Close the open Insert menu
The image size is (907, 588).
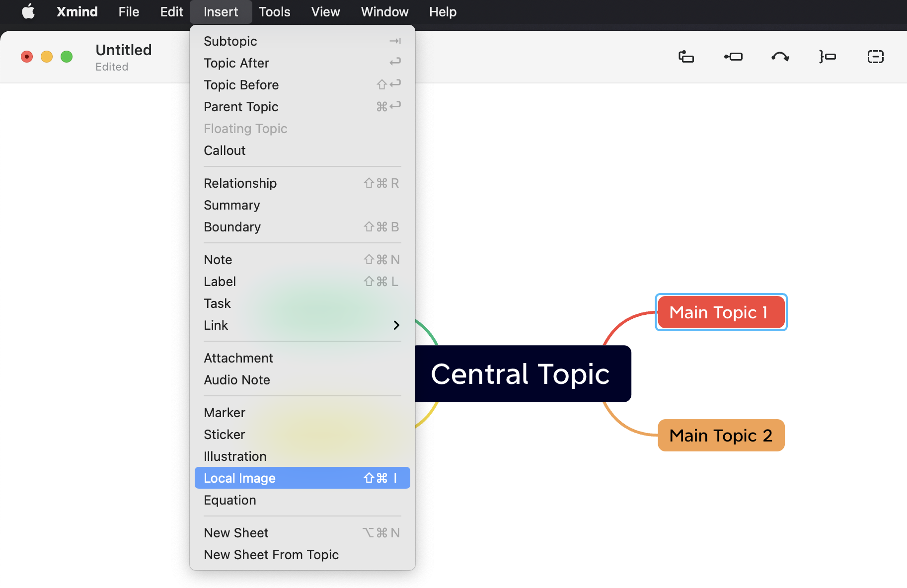tap(221, 11)
